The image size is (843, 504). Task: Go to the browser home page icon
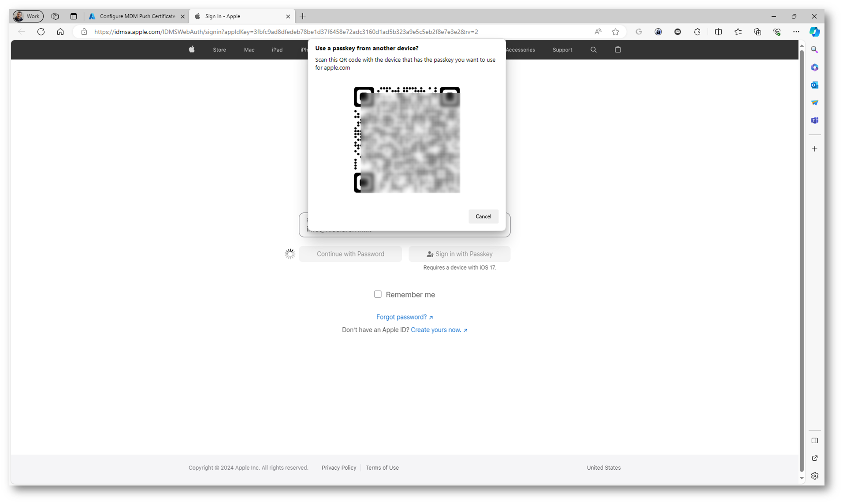[60, 32]
